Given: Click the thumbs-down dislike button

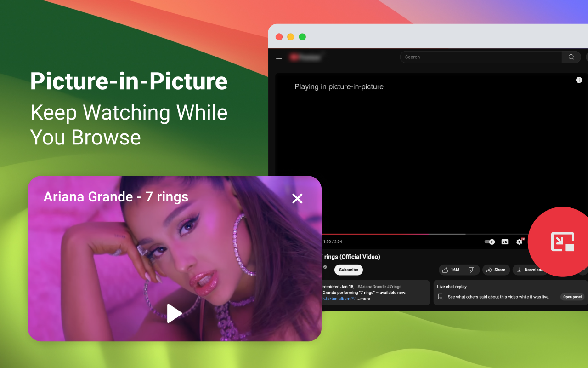Looking at the screenshot, I should 472,270.
